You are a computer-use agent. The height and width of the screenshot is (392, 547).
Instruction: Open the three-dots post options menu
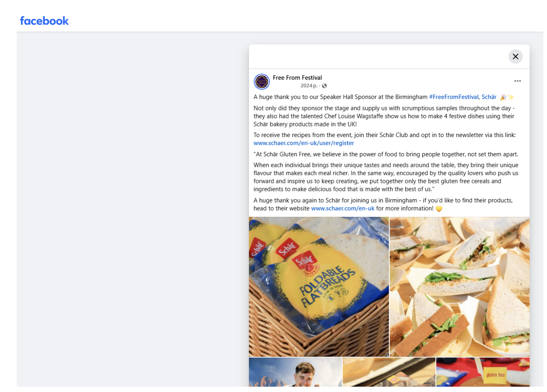tap(518, 81)
